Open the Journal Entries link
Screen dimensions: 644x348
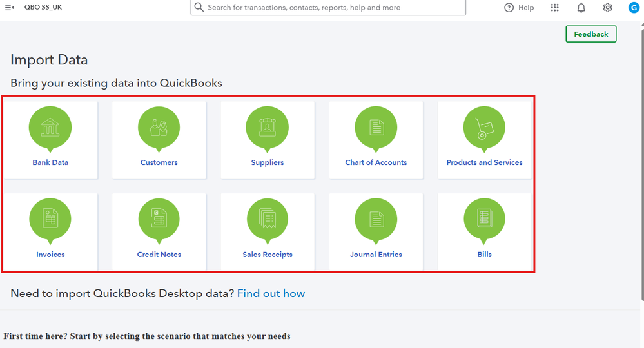click(376, 255)
